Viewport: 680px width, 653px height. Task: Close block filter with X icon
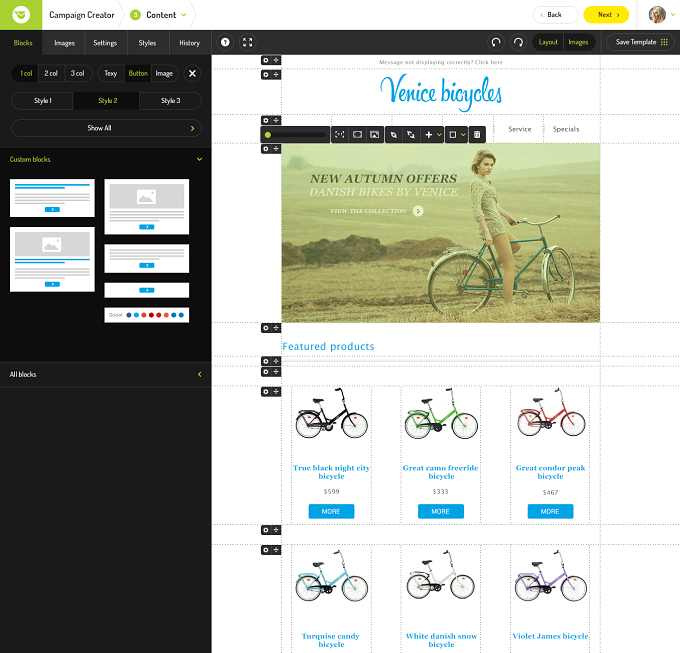coord(192,73)
